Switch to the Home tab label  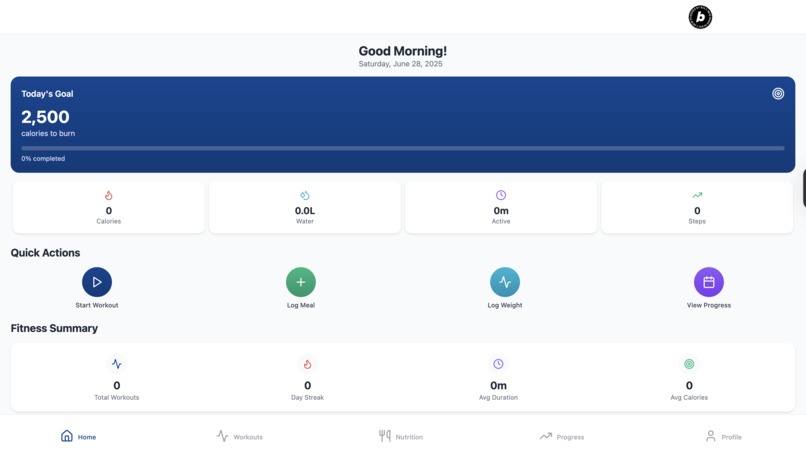[87, 437]
